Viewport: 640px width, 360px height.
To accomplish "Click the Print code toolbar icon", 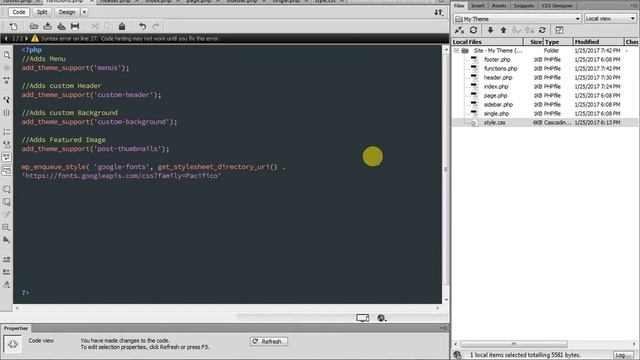I will pos(75,27).
